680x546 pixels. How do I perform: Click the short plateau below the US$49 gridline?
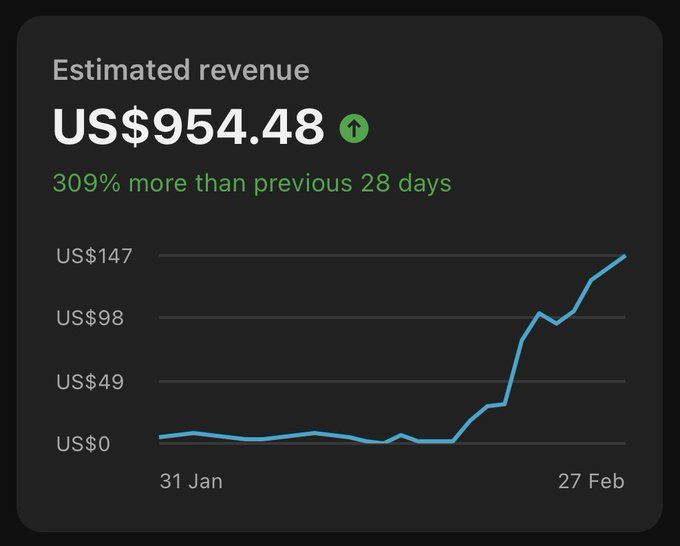click(x=496, y=405)
